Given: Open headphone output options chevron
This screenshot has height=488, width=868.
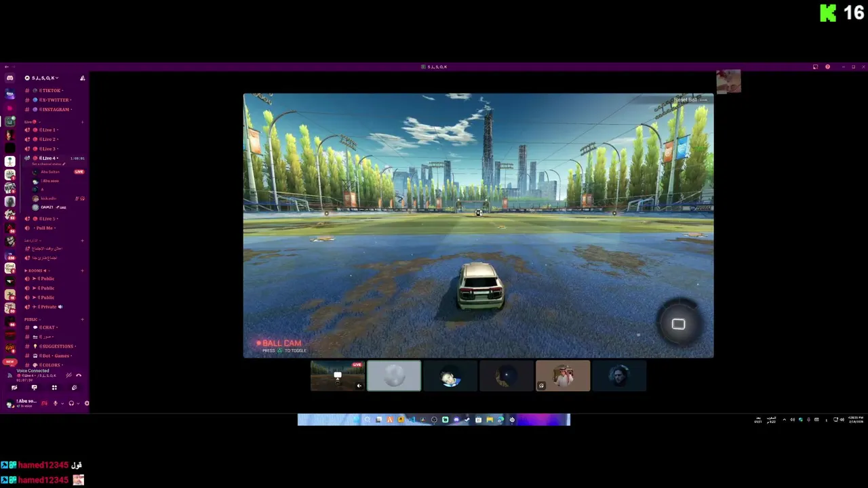Looking at the screenshot, I should (x=78, y=403).
